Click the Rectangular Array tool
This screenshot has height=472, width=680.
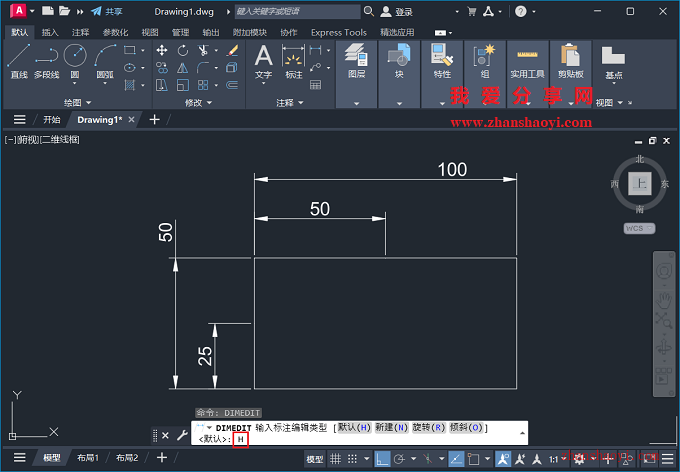click(203, 85)
